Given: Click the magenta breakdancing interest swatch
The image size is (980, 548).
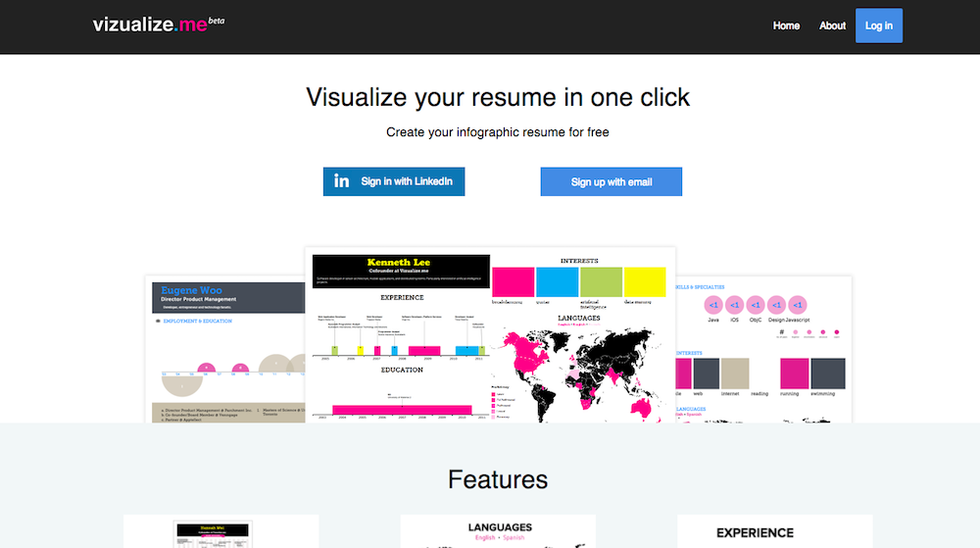Looking at the screenshot, I should (513, 281).
